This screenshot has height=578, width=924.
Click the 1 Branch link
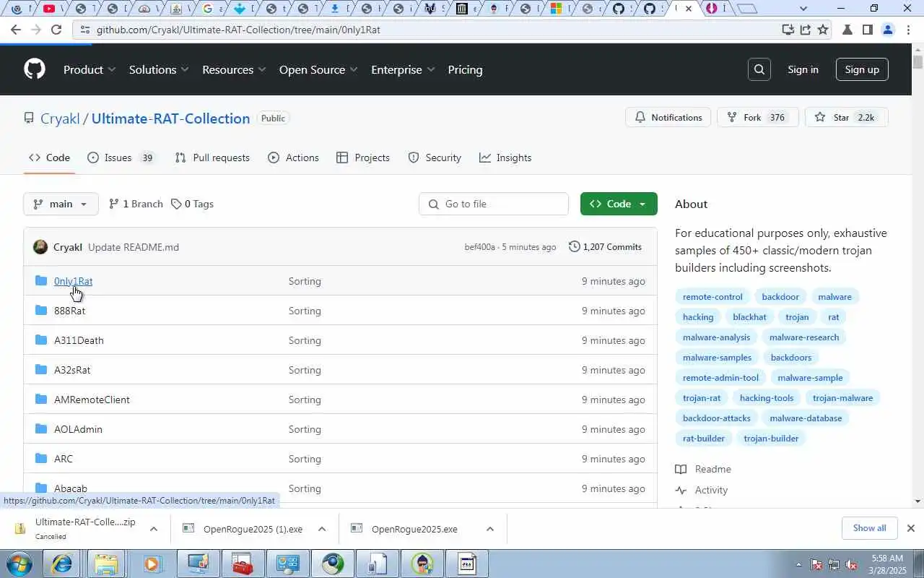136,204
